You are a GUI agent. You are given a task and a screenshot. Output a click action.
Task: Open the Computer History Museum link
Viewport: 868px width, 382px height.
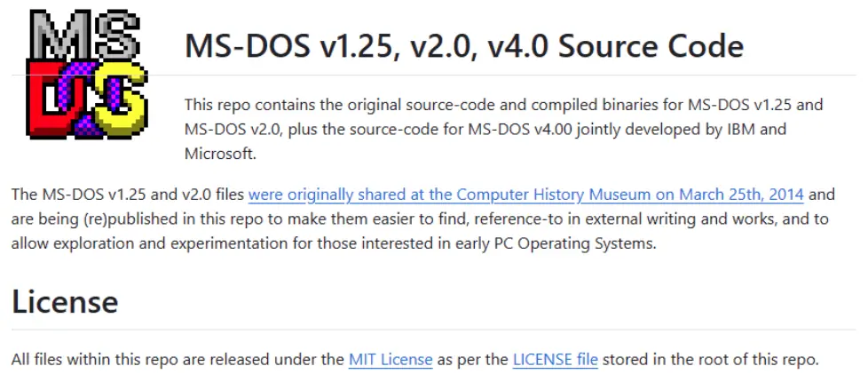pyautogui.click(x=526, y=195)
